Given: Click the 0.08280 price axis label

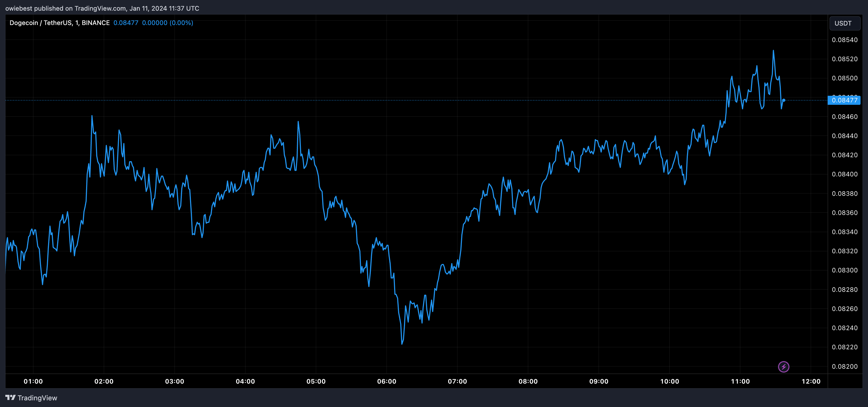Looking at the screenshot, I should [845, 290].
